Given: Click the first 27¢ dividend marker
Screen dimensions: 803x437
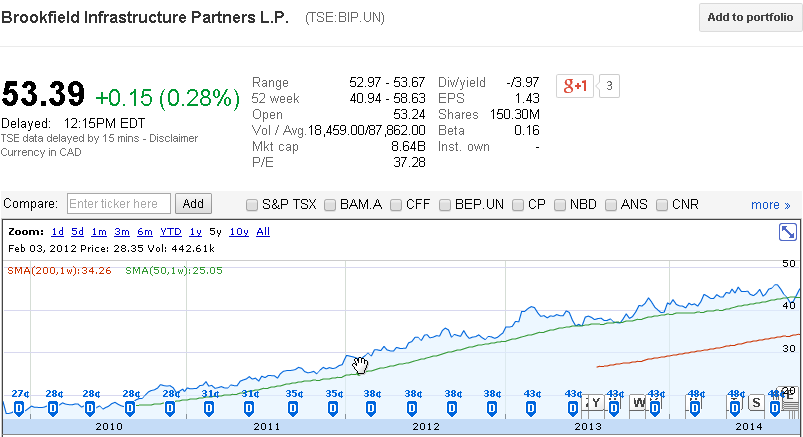Looking at the screenshot, I should 19,407.
